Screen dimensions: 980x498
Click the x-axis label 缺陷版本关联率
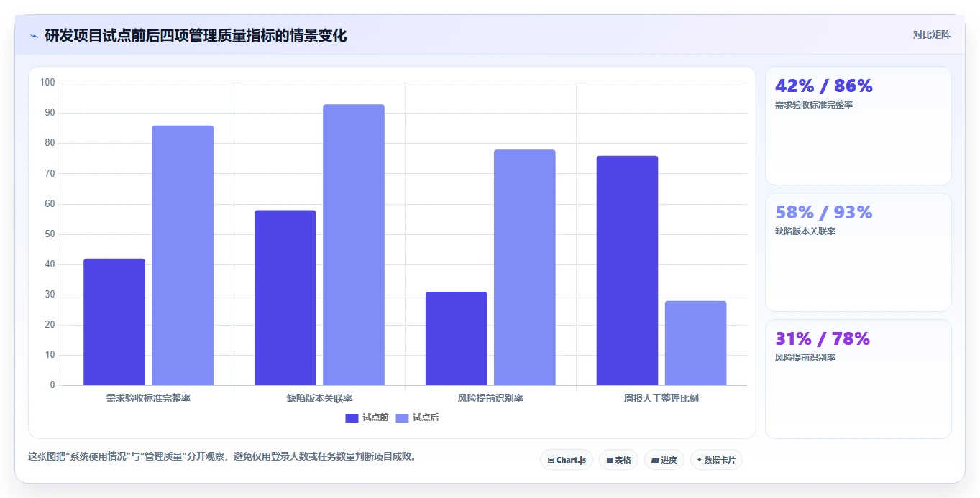tap(319, 398)
